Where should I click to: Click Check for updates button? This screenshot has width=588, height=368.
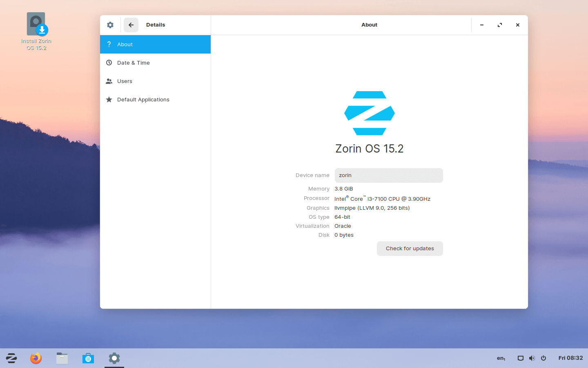[410, 249]
